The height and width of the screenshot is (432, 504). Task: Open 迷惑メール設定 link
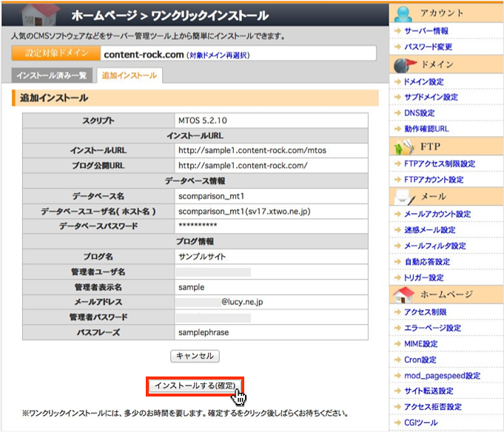tap(430, 230)
